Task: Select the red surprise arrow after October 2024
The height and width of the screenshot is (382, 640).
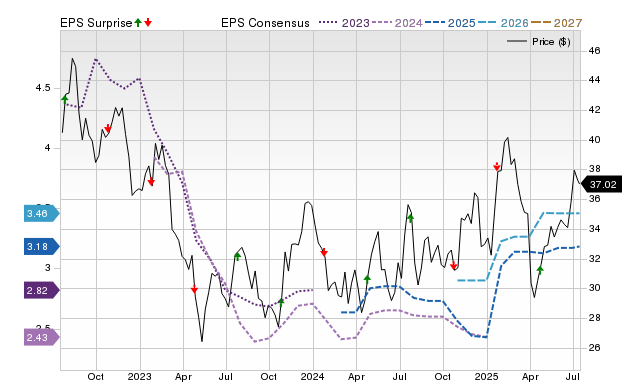Action: (x=453, y=266)
